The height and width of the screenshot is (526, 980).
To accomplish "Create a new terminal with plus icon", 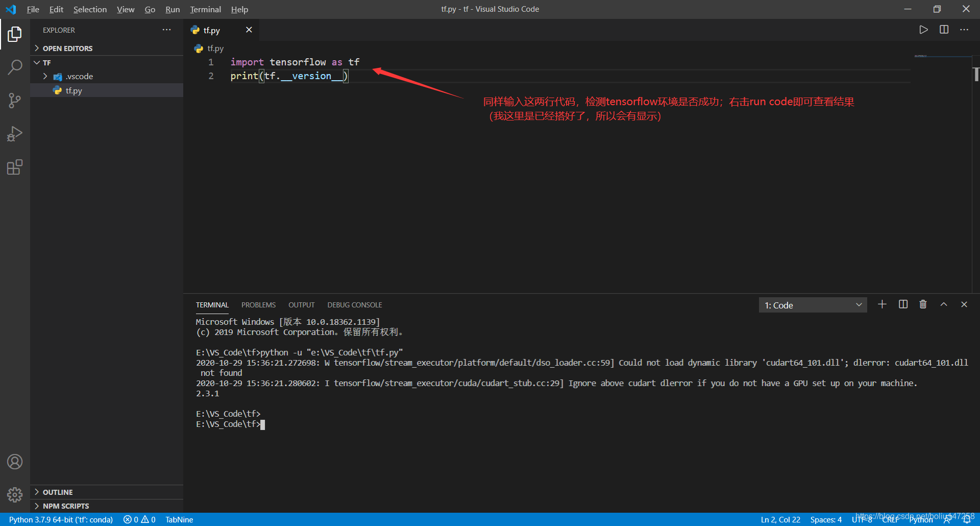I will tap(882, 304).
